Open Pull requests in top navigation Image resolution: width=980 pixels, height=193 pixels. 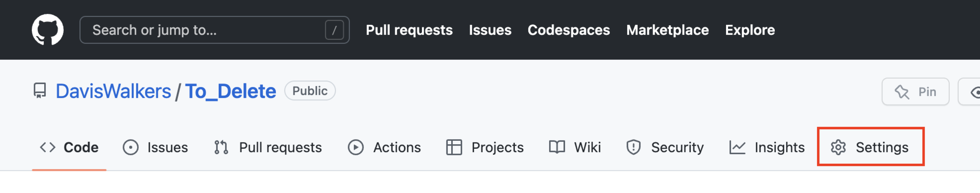pos(409,30)
